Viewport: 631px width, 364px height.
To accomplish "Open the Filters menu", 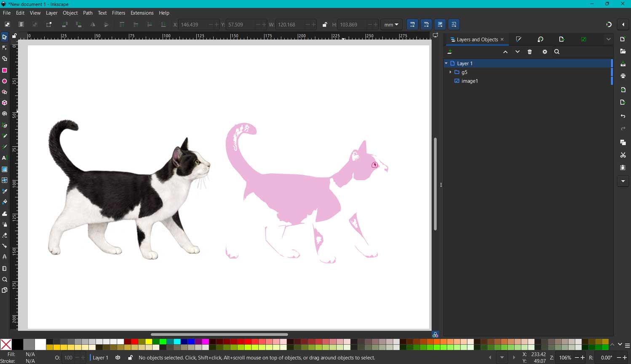I will coord(118,13).
